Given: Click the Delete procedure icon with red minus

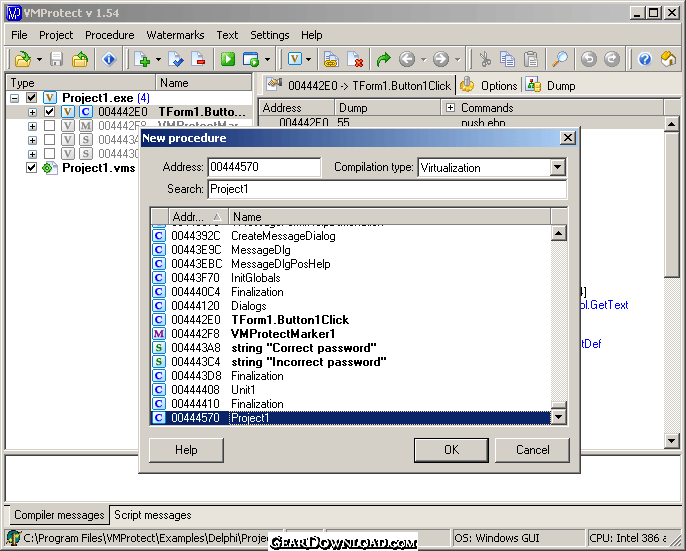Looking at the screenshot, I should pos(199,59).
